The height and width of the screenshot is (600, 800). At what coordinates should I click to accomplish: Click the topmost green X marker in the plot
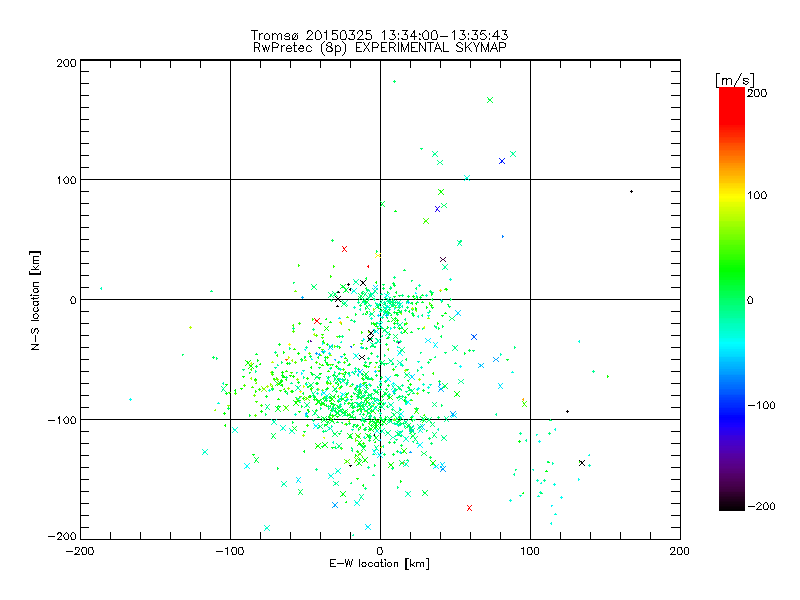(490, 100)
